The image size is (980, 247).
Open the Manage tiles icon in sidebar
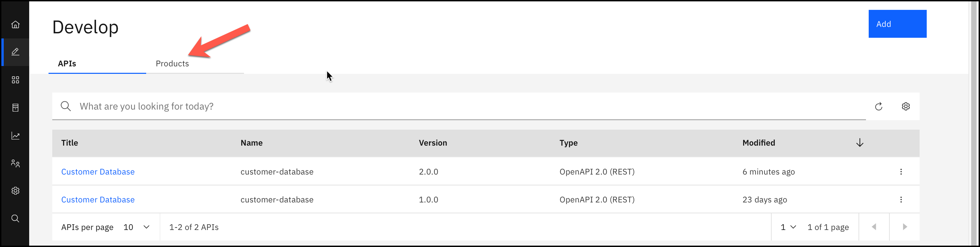point(15,80)
